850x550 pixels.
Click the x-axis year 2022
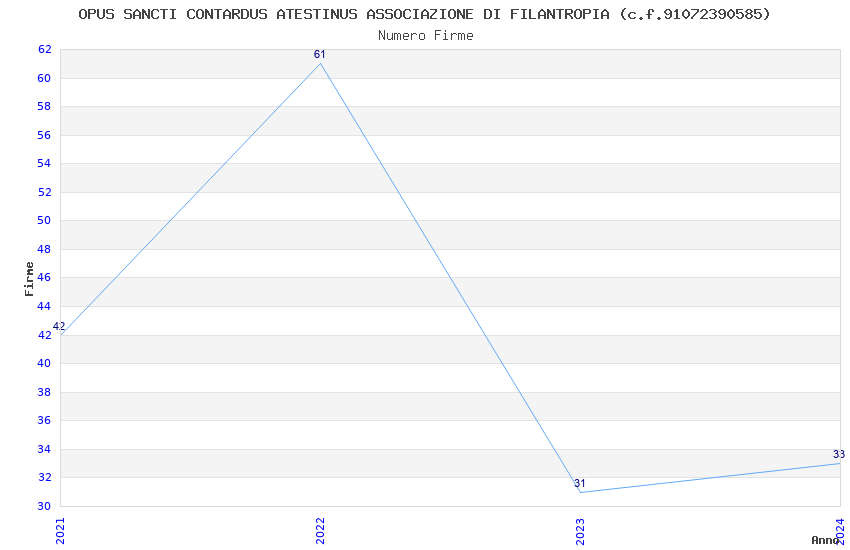coord(320,531)
